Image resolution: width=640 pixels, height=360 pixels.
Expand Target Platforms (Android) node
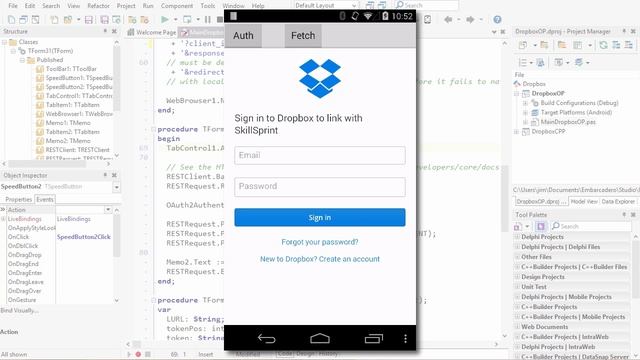[525, 112]
